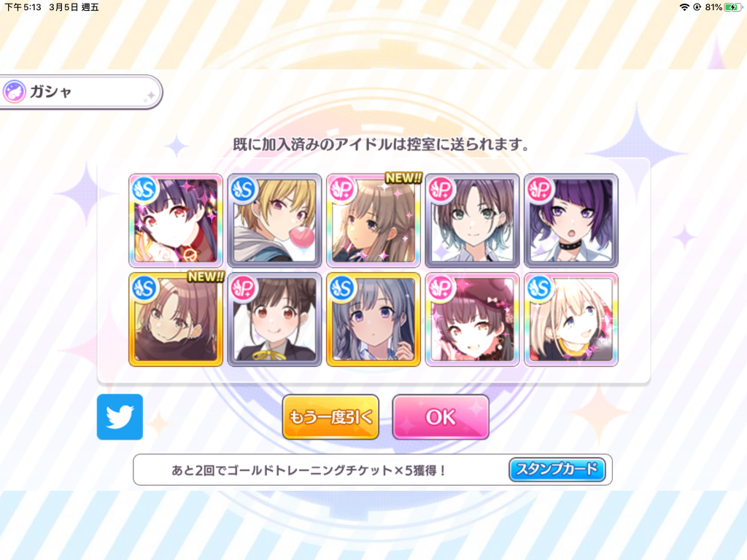Screen dimensions: 747x560
Task: Tap the S badge on blonde idol card
Action: pos(243,190)
